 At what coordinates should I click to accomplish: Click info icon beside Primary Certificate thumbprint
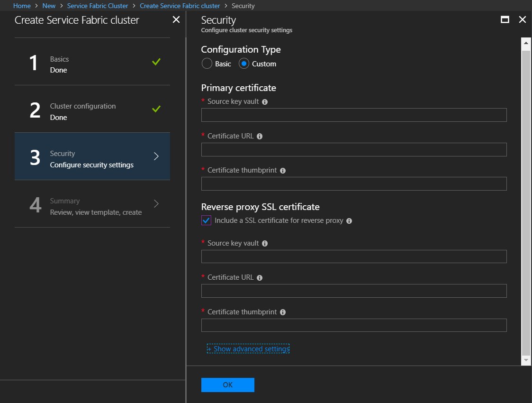pos(283,171)
